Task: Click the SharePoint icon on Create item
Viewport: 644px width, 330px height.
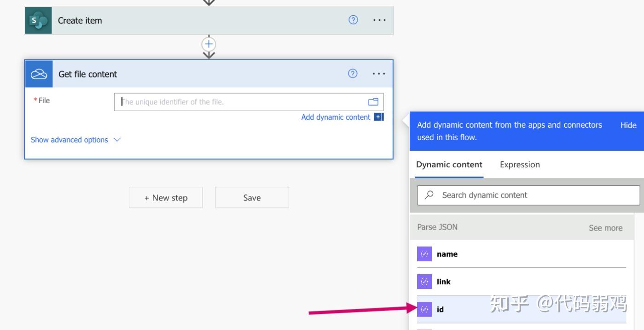Action: [38, 20]
